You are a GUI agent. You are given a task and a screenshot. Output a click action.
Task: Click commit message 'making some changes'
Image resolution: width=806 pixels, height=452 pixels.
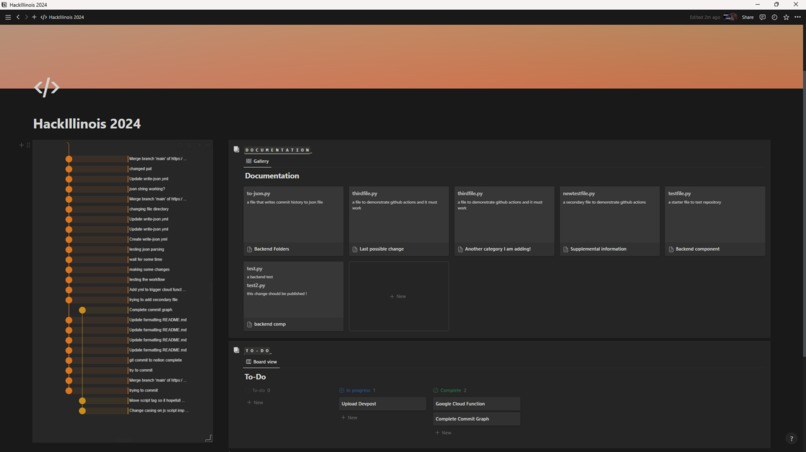[149, 269]
